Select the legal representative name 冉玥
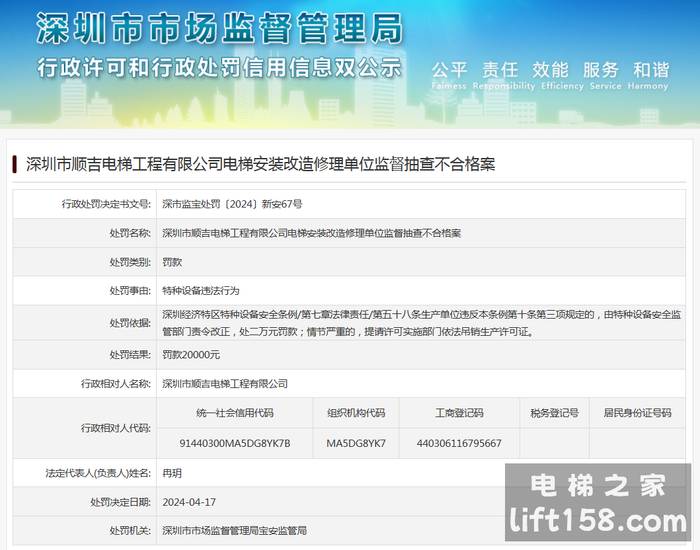 (x=172, y=473)
